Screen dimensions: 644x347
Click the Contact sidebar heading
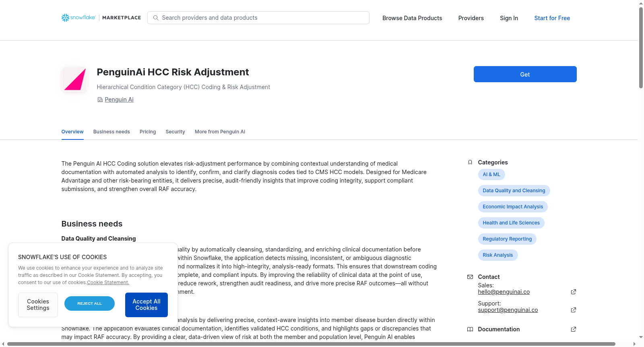(489, 277)
